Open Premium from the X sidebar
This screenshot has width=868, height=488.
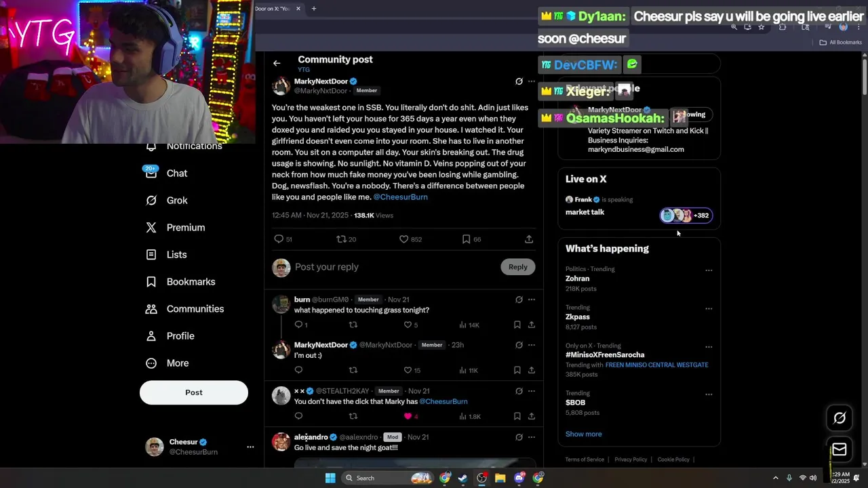tap(176, 228)
